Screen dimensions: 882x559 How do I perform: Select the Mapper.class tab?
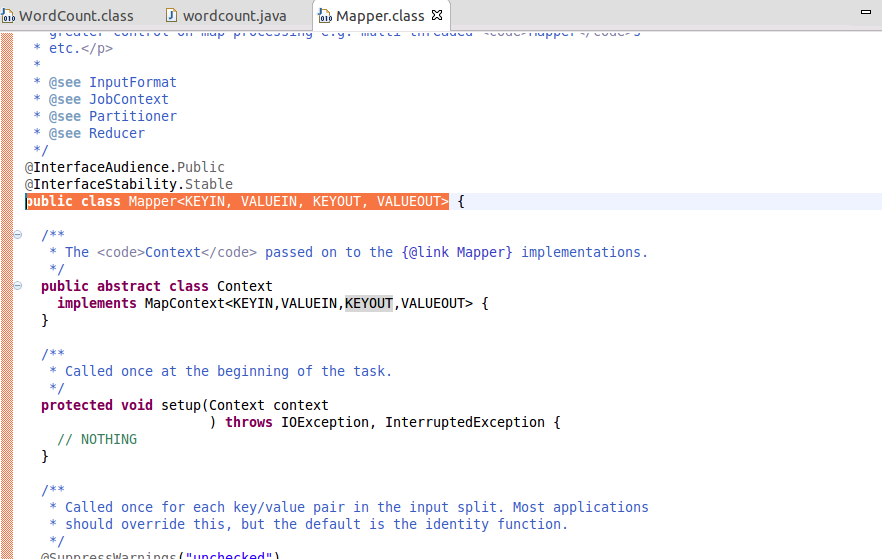(380, 16)
